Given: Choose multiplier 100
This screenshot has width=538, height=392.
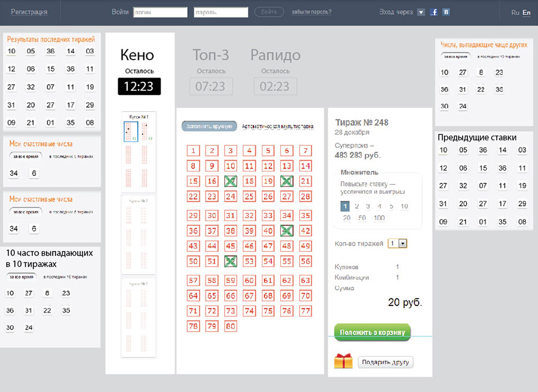Looking at the screenshot, I should pos(379,218).
